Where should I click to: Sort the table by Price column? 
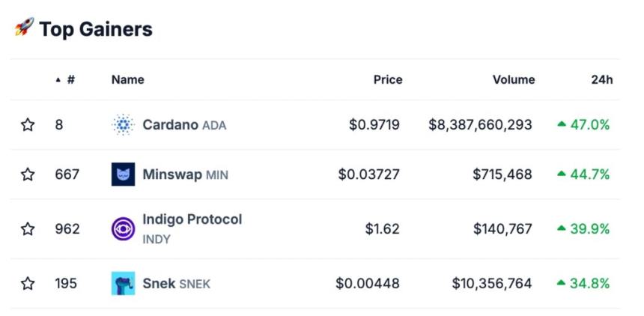[388, 79]
